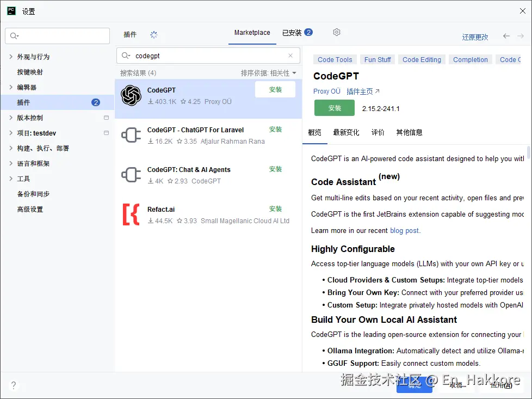Click the Fun Stuff tag
Image resolution: width=532 pixels, height=399 pixels.
[x=378, y=60]
